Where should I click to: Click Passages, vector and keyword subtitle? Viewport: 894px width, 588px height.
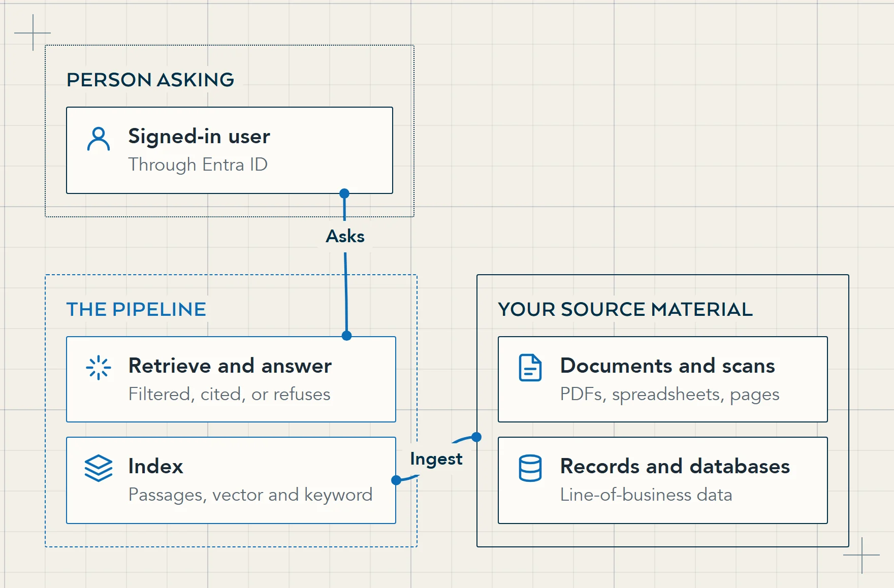tap(250, 495)
